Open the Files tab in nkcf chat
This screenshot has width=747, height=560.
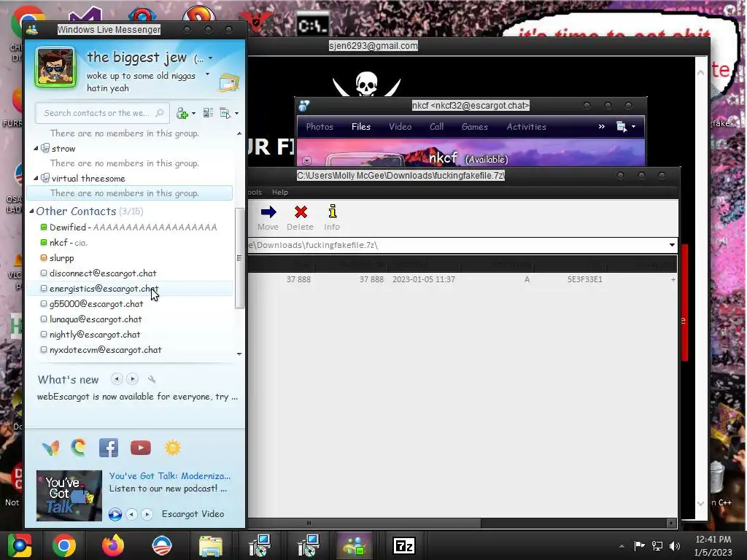pyautogui.click(x=360, y=127)
